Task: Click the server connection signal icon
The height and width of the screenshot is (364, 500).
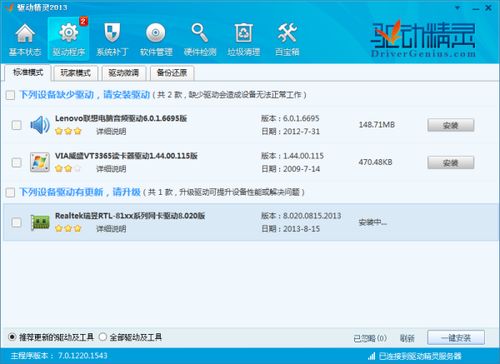Action: tap(372, 356)
